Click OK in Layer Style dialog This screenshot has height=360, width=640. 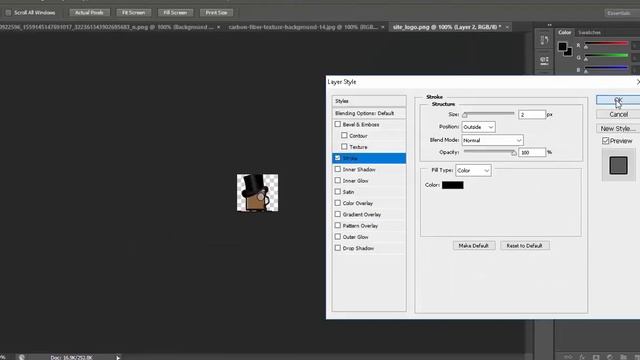618,100
